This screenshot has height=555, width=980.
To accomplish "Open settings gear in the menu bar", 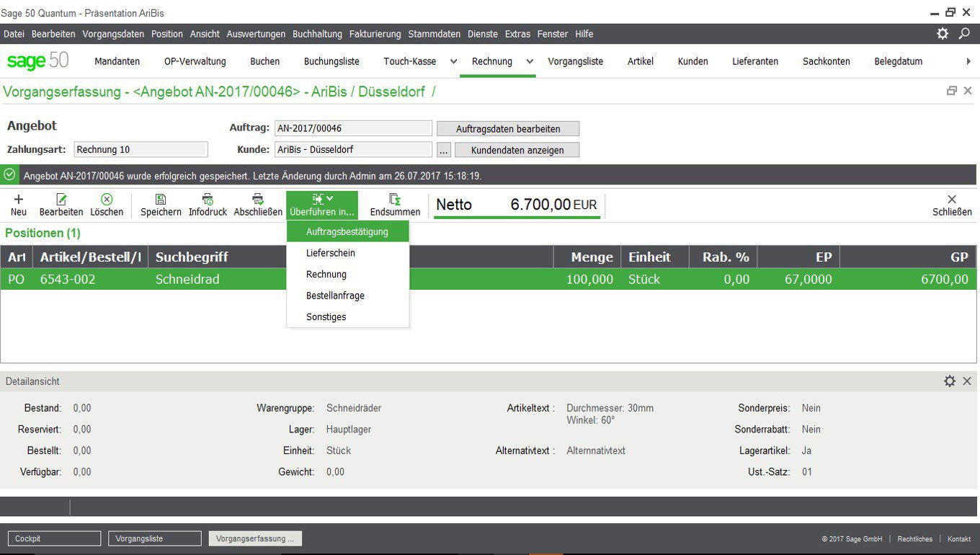I will coord(943,34).
